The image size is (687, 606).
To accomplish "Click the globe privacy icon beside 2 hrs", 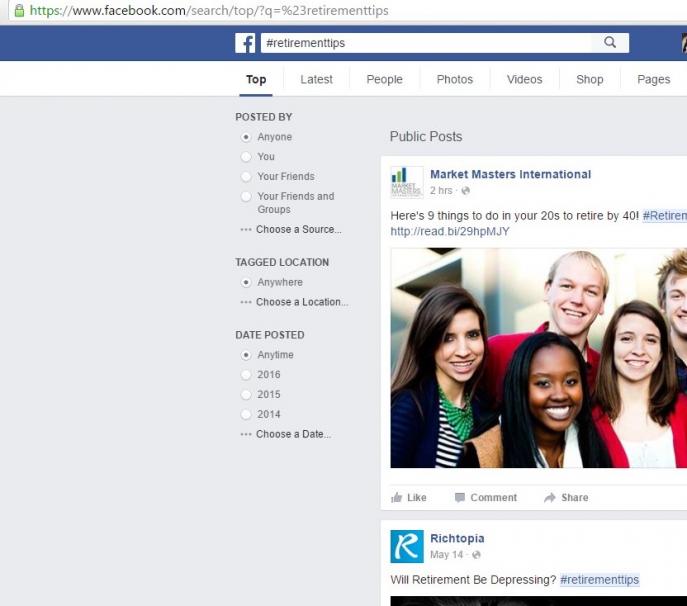I will tap(466, 191).
